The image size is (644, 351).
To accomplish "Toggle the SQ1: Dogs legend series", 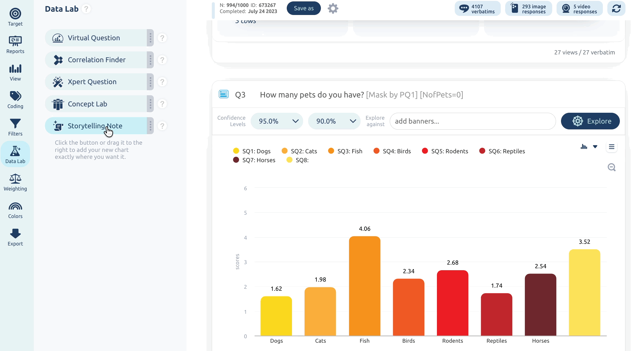I will (x=252, y=151).
